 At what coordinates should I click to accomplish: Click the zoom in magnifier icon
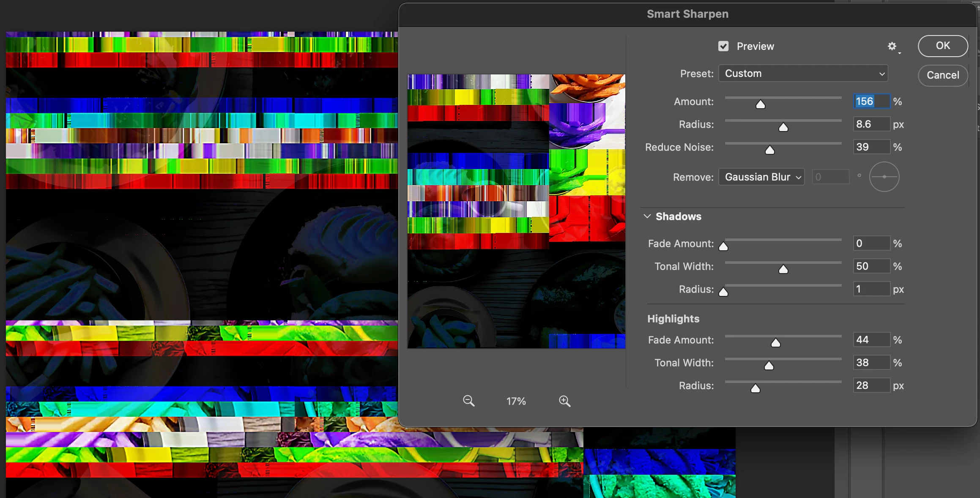tap(564, 401)
